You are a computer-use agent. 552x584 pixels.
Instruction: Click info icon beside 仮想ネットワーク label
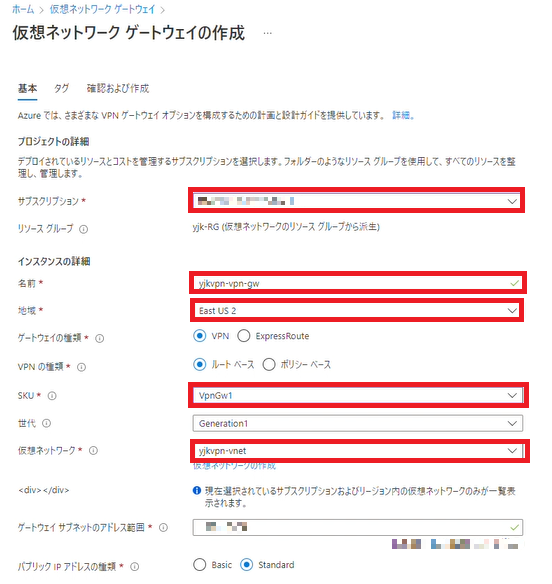(93, 451)
